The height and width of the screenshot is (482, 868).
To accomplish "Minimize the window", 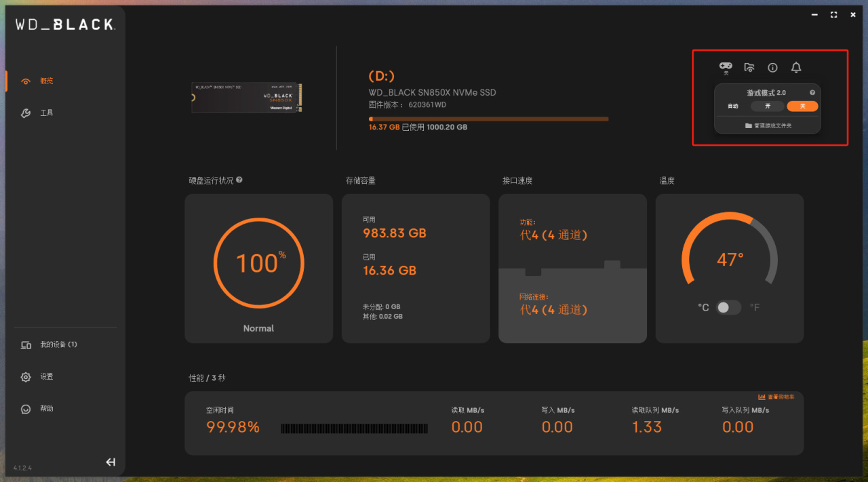I will coord(814,15).
